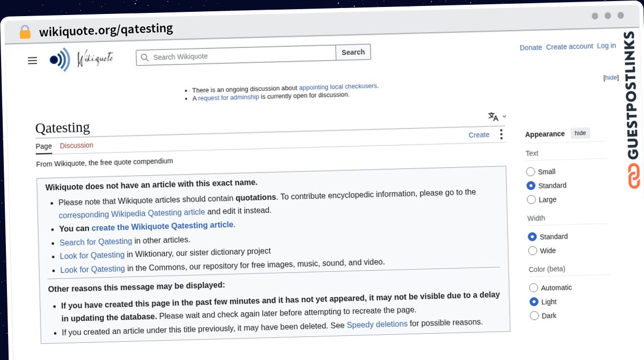
Task: Hide the Appearance panel
Action: coord(580,133)
